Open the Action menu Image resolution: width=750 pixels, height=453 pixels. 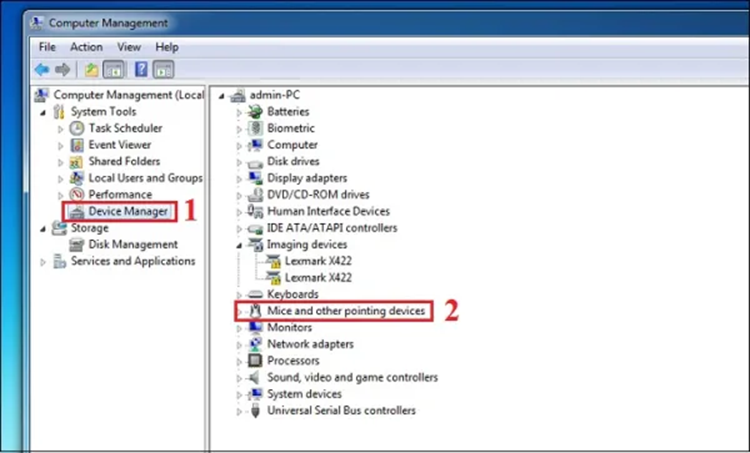(86, 47)
